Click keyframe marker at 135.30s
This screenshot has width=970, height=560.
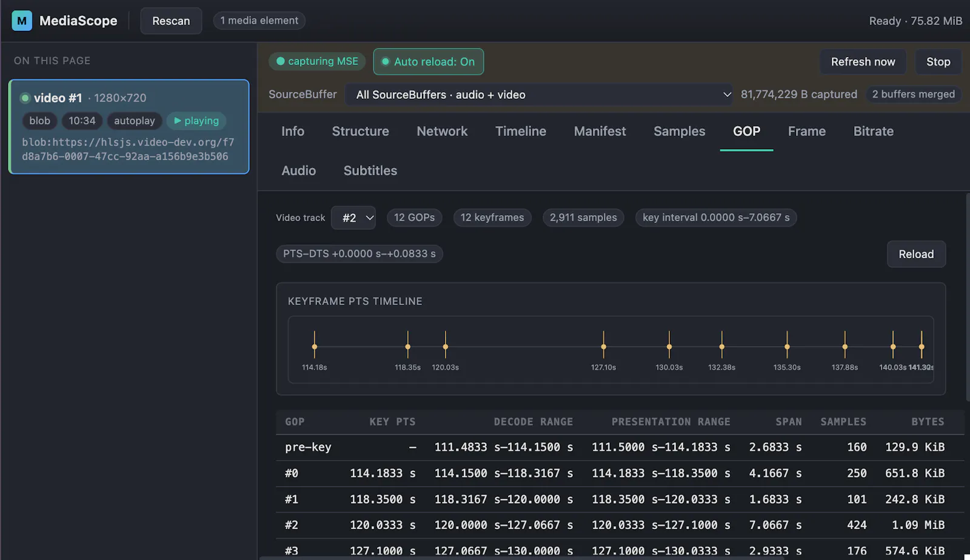click(x=788, y=347)
